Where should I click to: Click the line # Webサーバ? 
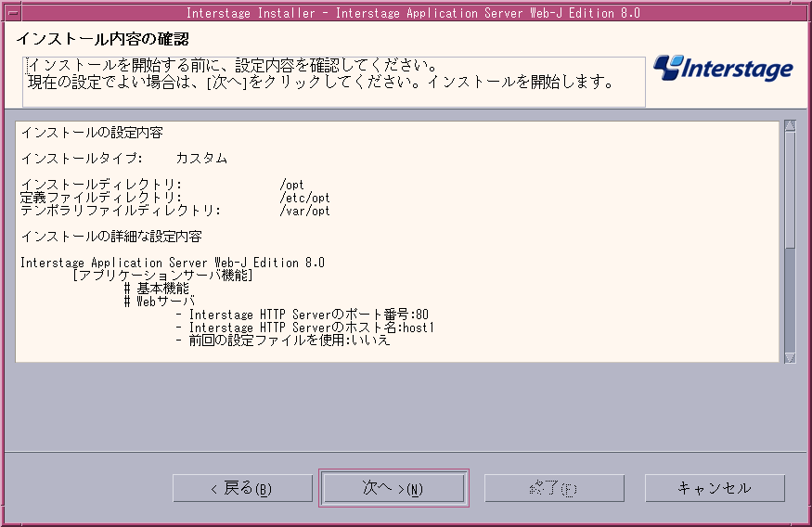point(160,302)
